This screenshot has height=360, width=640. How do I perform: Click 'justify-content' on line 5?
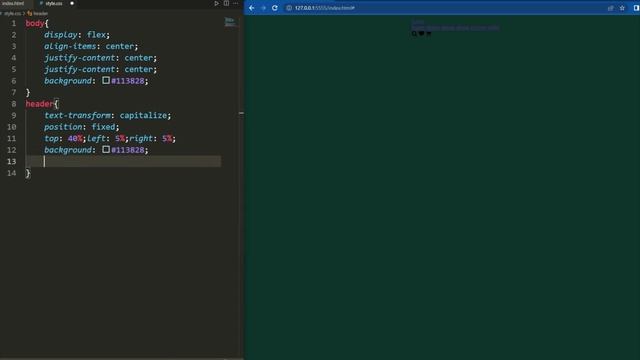tap(80, 69)
